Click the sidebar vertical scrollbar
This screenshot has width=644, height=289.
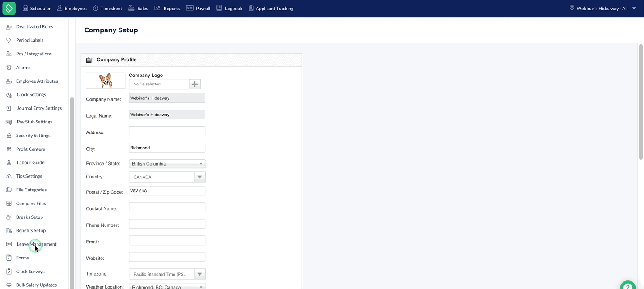[x=72, y=192]
